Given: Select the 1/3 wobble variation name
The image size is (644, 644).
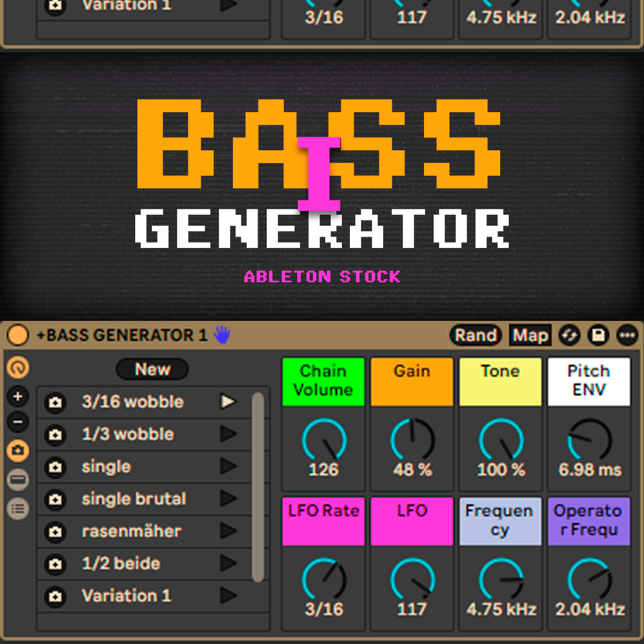Looking at the screenshot, I should [x=128, y=434].
